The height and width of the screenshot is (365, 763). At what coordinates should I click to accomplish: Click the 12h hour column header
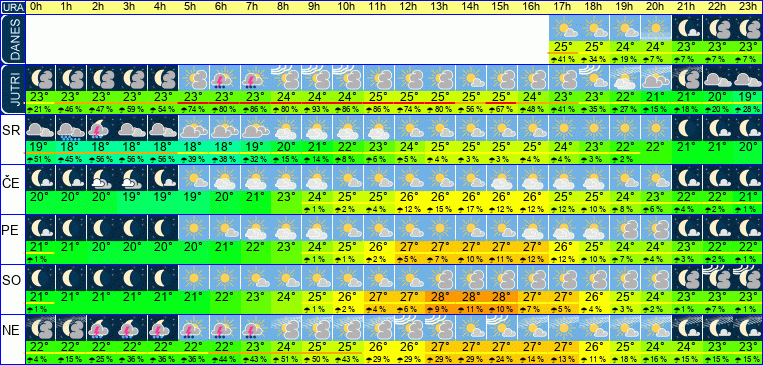[x=409, y=7]
